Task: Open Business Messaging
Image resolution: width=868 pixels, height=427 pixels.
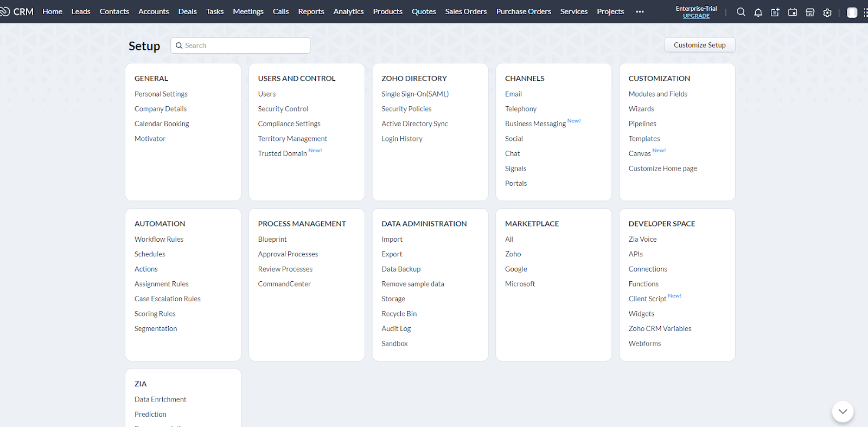Action: coord(535,124)
